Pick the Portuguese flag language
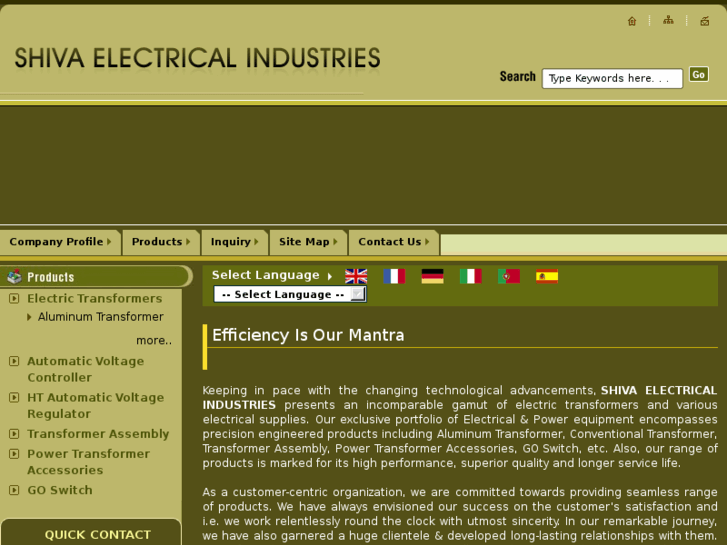Screen dimensions: 727x545 click(509, 276)
